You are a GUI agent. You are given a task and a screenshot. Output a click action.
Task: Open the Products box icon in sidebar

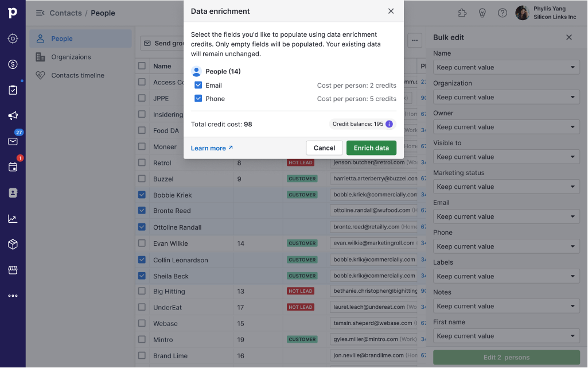pos(13,245)
